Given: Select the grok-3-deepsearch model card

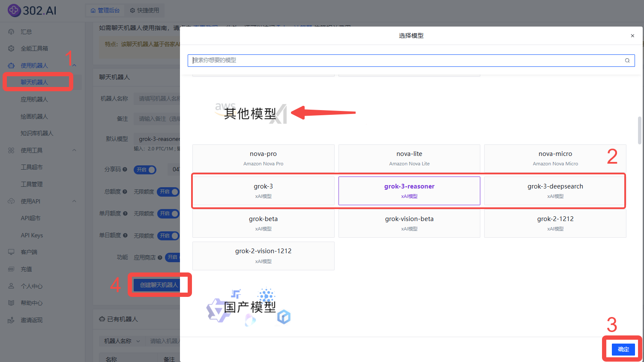Looking at the screenshot, I should pyautogui.click(x=555, y=191).
